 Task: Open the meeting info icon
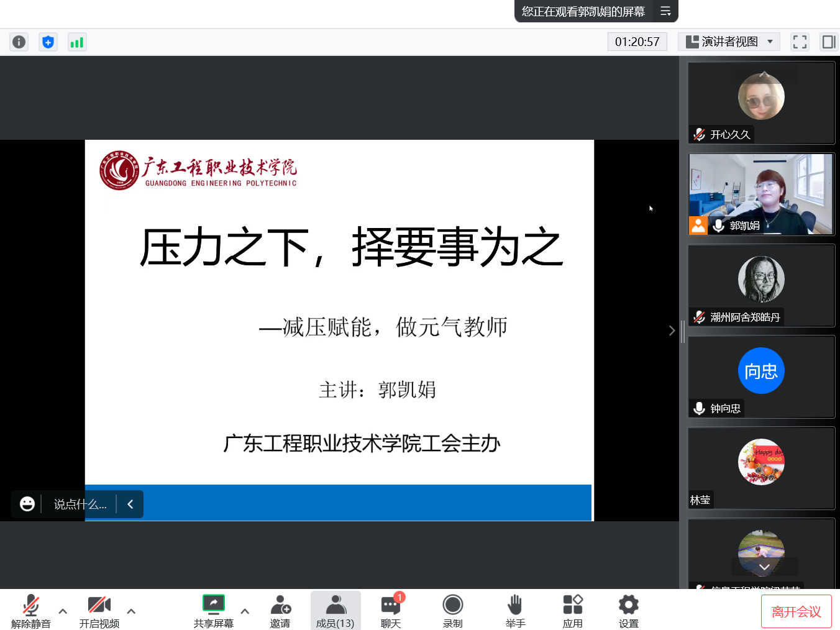pyautogui.click(x=19, y=42)
